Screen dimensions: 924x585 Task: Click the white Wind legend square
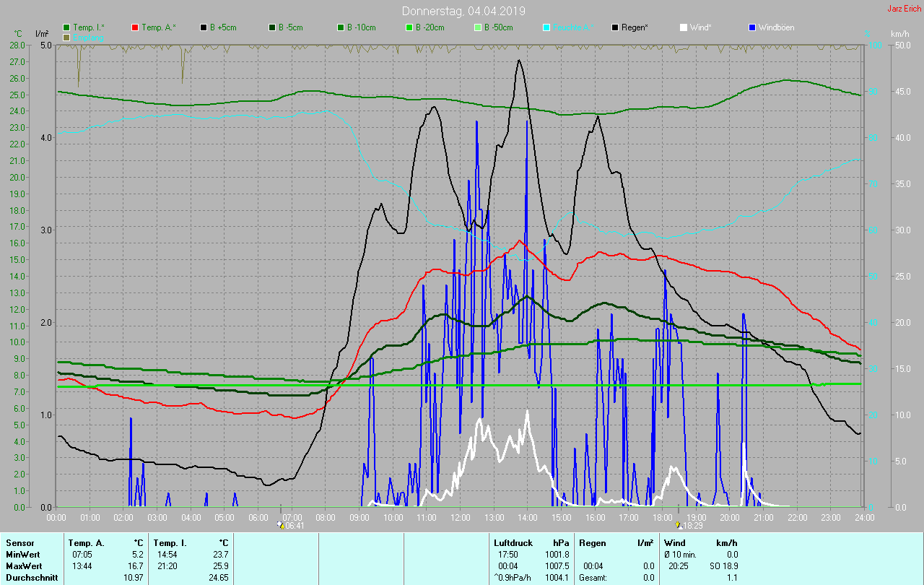(684, 27)
